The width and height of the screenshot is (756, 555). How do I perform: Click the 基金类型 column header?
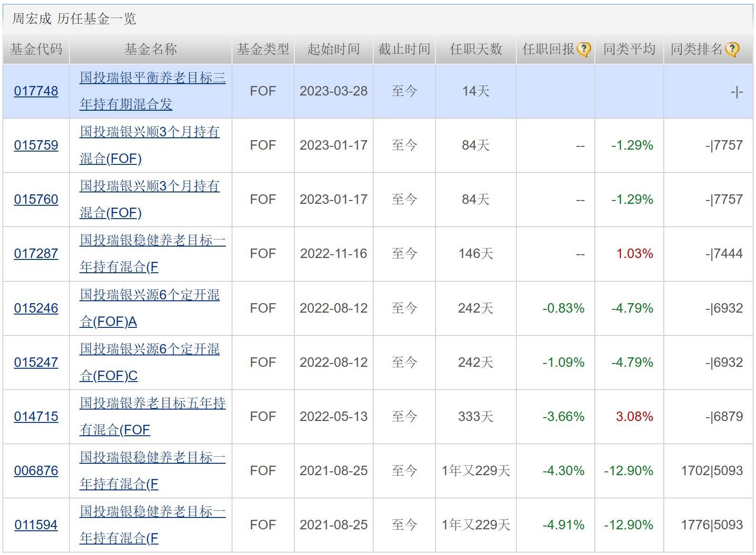pos(263,49)
